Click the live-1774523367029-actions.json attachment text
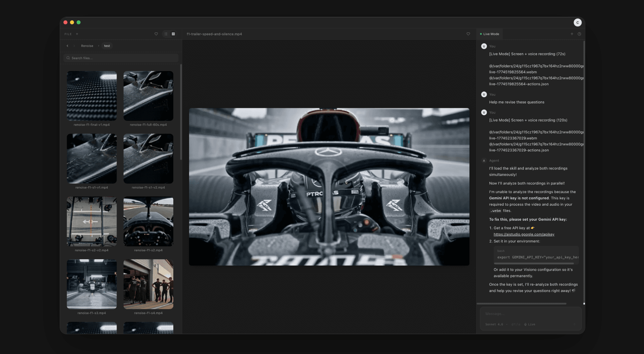 click(x=519, y=150)
